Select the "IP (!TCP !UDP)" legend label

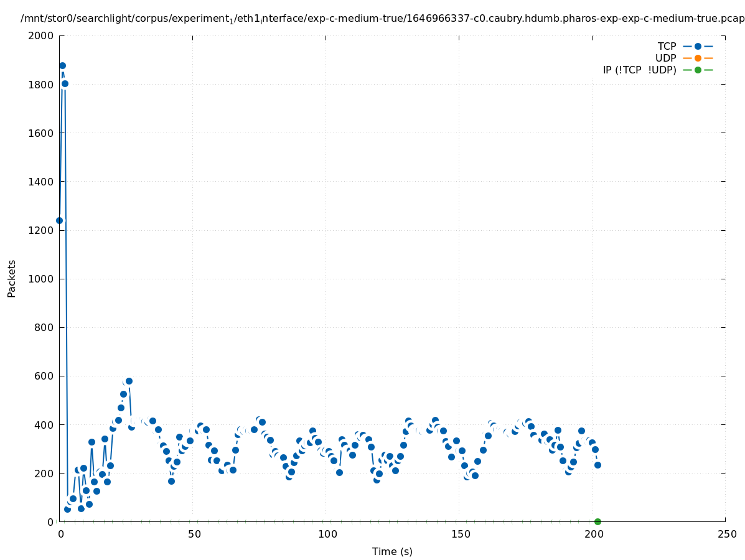point(639,70)
